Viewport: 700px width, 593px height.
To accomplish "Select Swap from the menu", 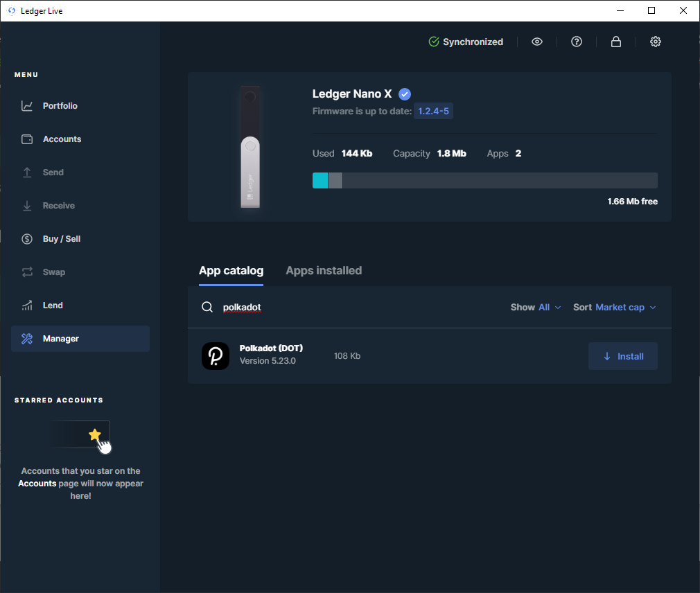I will 80,272.
